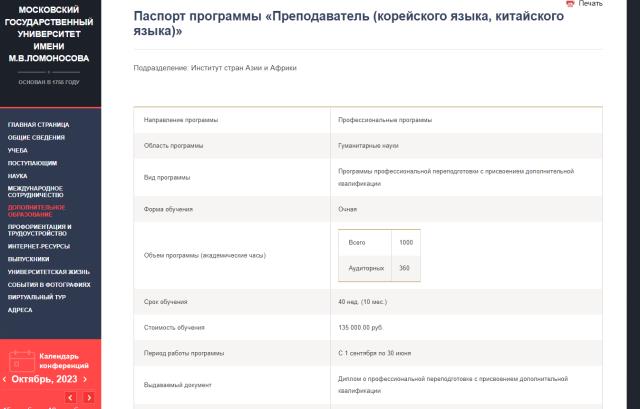
Task: Click the red right arrow button in calendar
Action: pos(88,398)
